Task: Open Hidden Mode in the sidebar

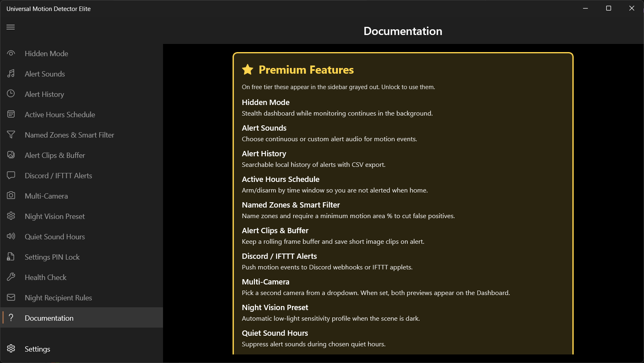Action: [x=82, y=53]
